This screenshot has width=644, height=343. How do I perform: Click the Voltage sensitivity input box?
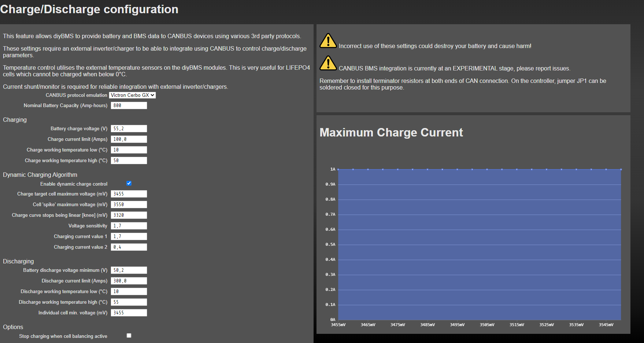pos(129,226)
